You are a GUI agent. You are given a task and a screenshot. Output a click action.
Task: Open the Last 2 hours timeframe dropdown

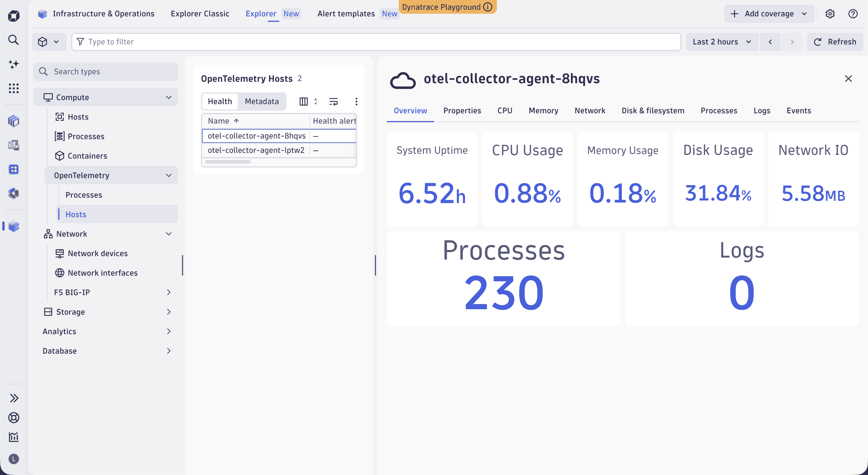pyautogui.click(x=722, y=42)
